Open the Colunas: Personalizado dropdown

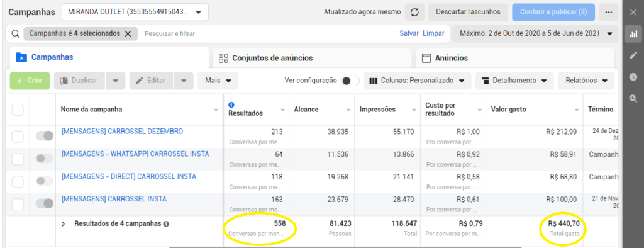[418, 81]
